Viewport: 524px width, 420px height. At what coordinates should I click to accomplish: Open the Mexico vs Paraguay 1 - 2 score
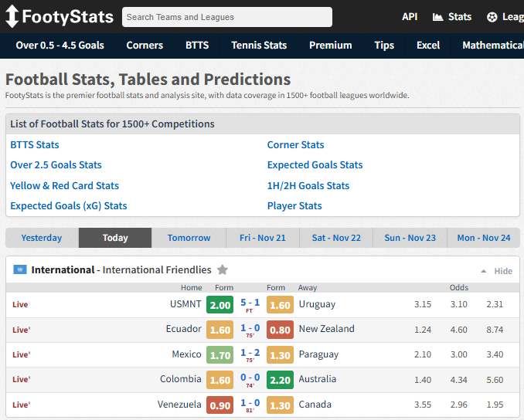click(250, 354)
